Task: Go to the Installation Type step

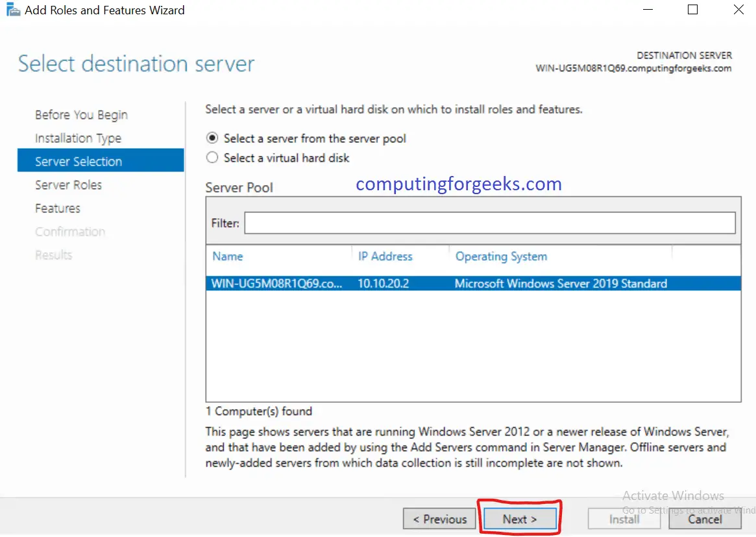Action: point(78,138)
